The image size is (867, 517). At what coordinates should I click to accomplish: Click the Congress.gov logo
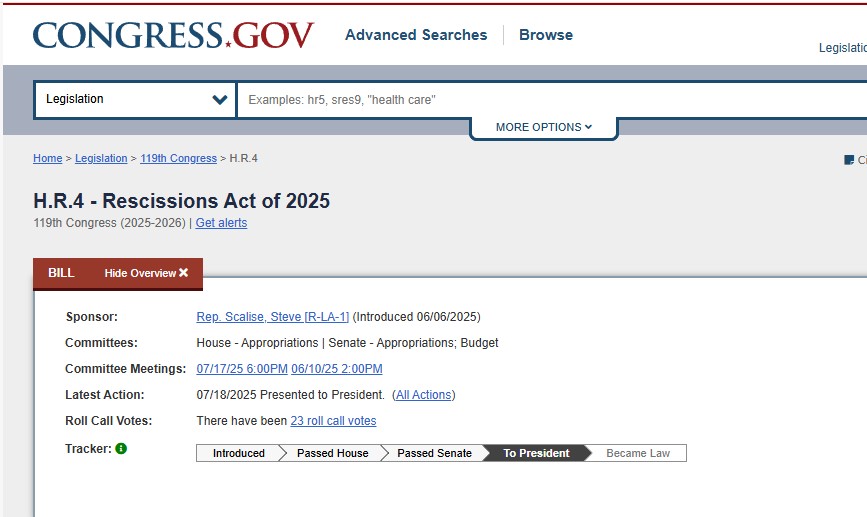[x=173, y=35]
